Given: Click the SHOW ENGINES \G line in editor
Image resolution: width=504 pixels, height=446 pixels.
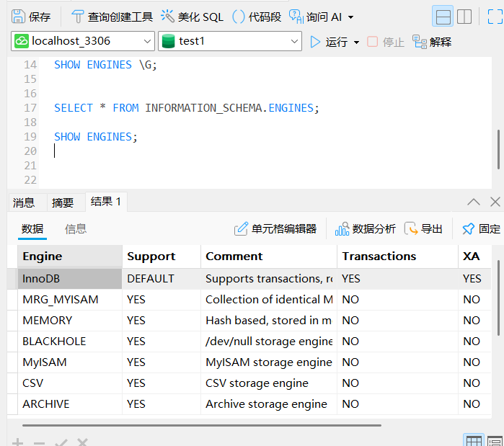Looking at the screenshot, I should click(105, 65).
